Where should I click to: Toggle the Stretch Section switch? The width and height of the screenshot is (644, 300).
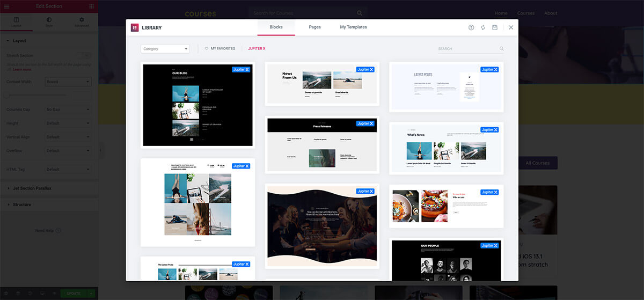coord(85,55)
